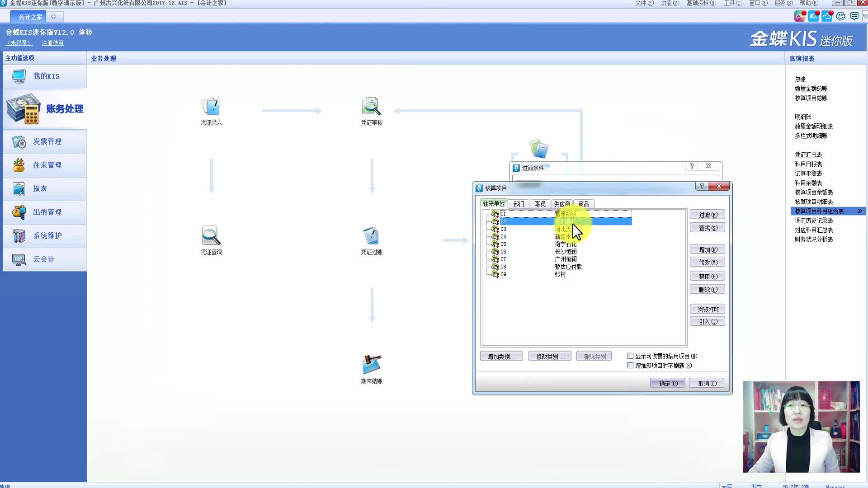Select the 发票管理 sidebar icon
This screenshot has height=488, width=868.
point(19,142)
